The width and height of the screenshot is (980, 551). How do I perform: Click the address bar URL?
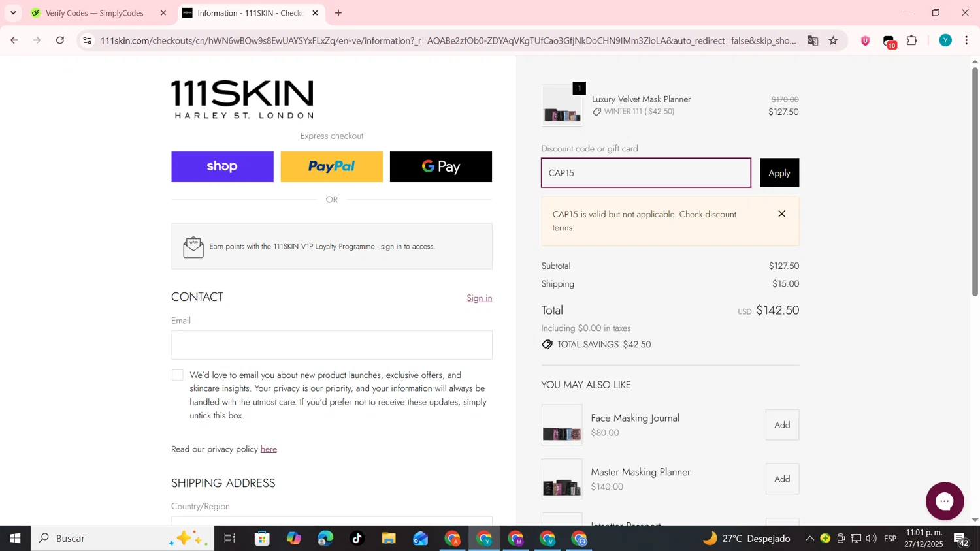[x=448, y=40]
